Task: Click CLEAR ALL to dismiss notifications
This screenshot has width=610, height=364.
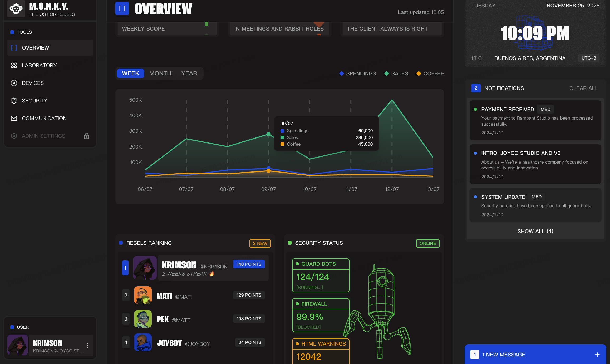Action: pyautogui.click(x=583, y=88)
